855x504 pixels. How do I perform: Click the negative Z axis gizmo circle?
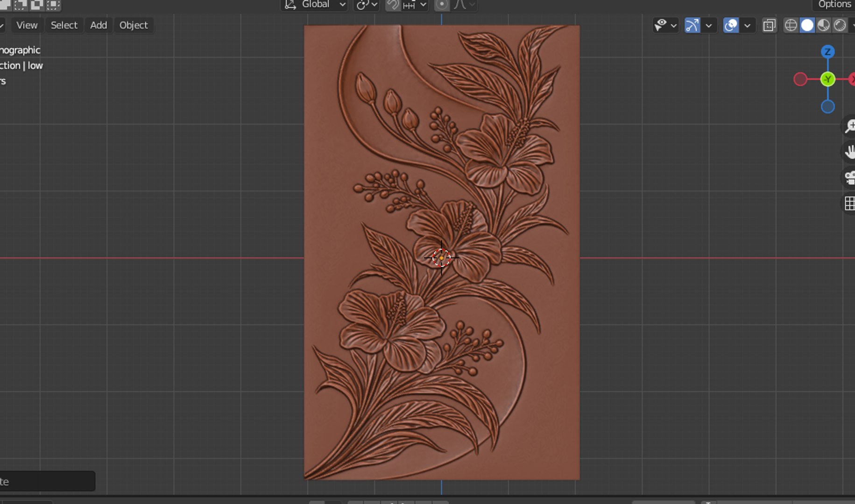(x=827, y=107)
